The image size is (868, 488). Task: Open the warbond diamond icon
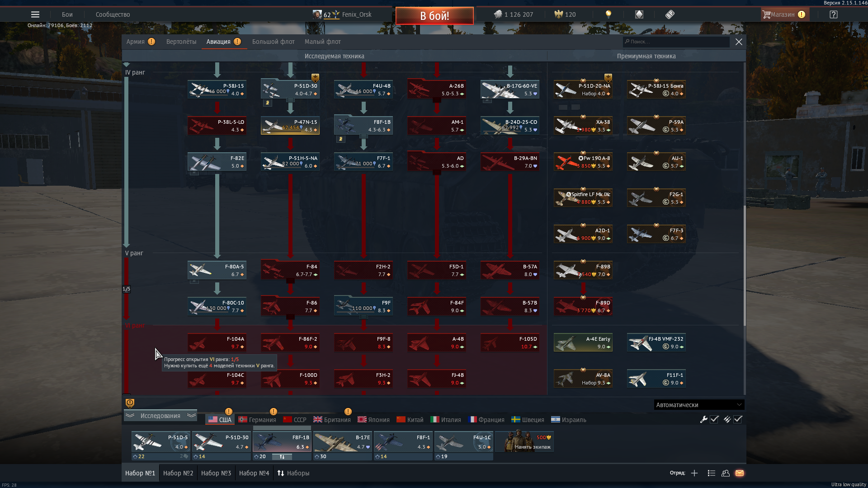639,14
